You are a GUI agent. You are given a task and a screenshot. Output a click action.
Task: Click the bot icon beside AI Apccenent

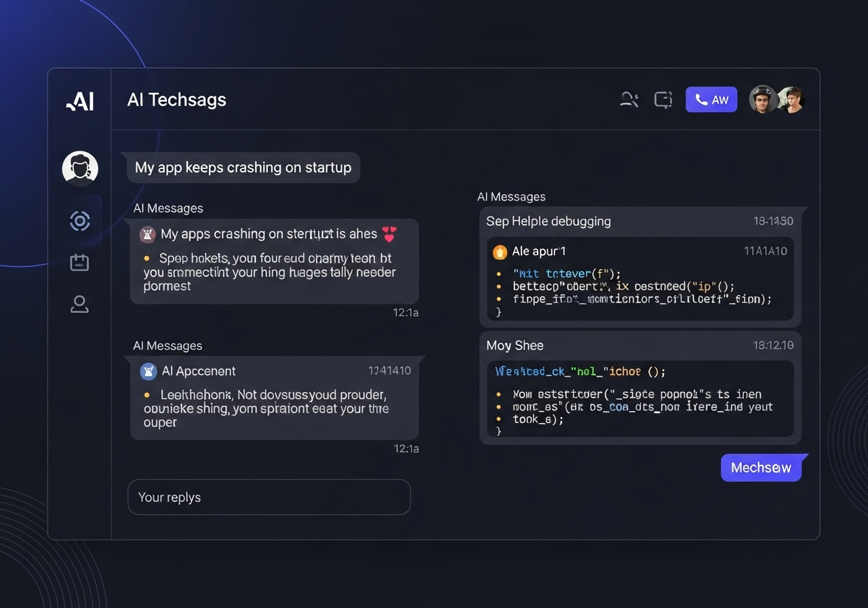tap(148, 371)
